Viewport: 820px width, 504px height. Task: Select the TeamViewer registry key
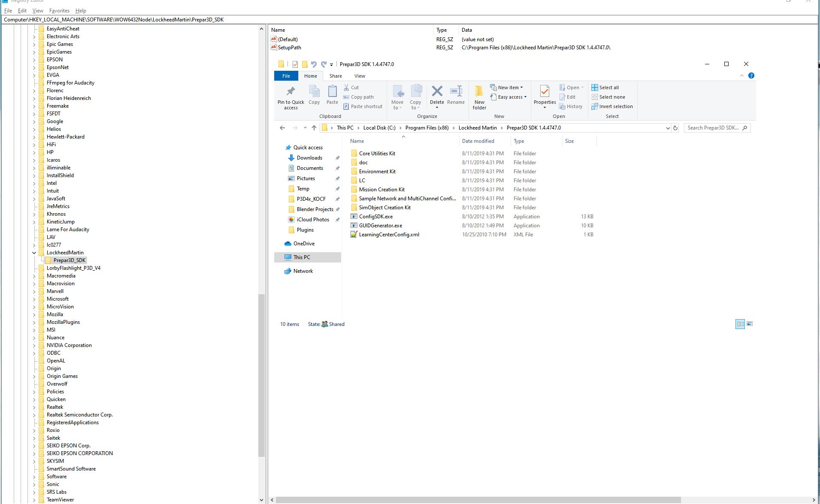pos(60,500)
